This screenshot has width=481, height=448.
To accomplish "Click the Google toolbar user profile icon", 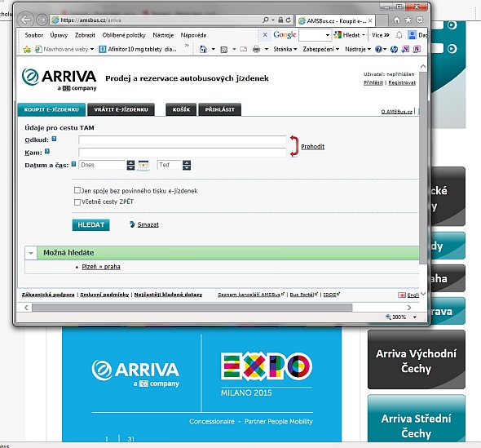I will point(412,35).
